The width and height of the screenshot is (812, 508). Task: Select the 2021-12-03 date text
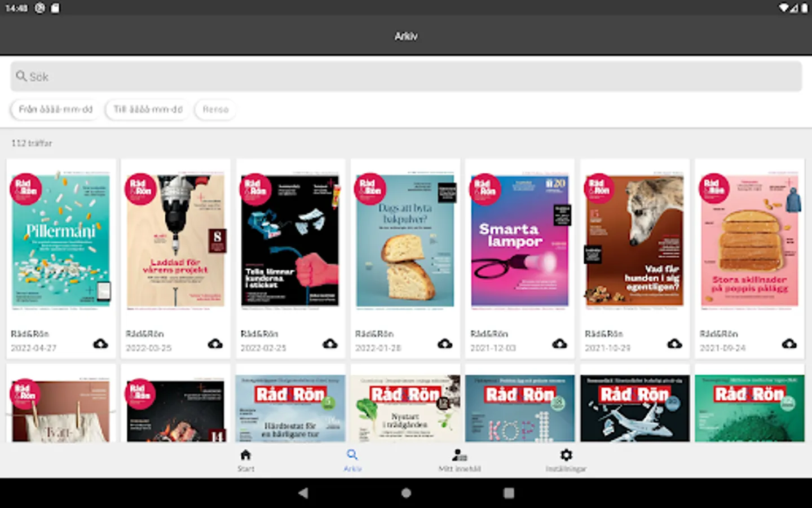pos(493,348)
